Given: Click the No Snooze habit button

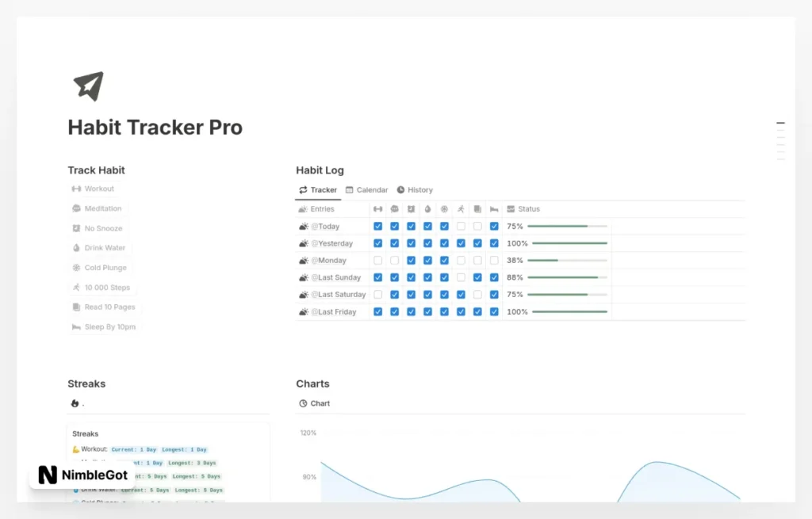Looking at the screenshot, I should point(98,228).
